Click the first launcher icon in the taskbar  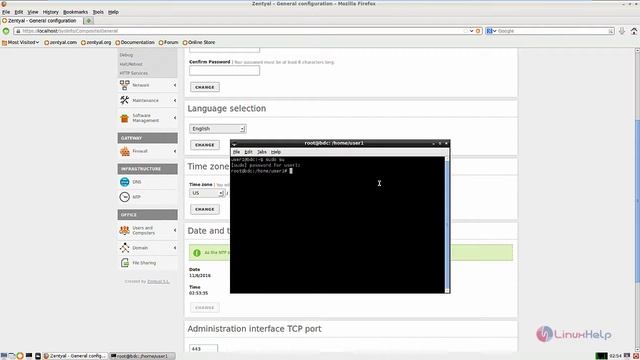4,356
